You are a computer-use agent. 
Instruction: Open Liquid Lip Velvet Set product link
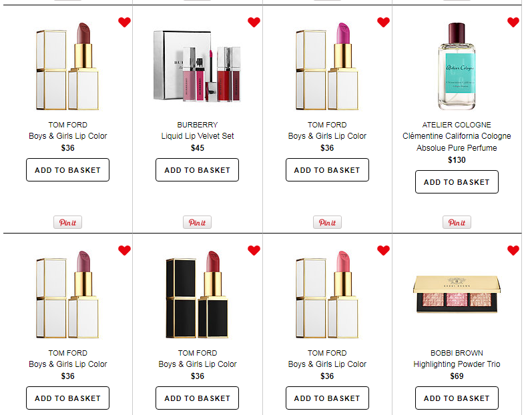tap(198, 136)
